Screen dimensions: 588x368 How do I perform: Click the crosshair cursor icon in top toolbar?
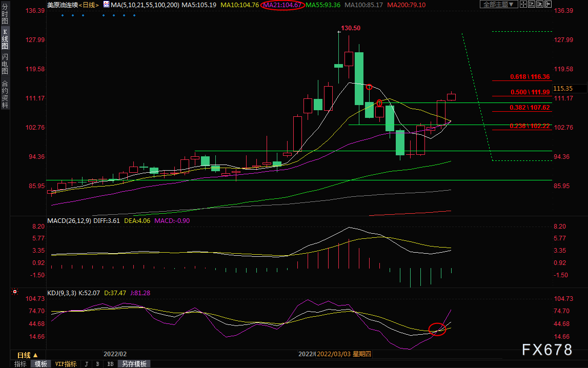click(x=523, y=4)
